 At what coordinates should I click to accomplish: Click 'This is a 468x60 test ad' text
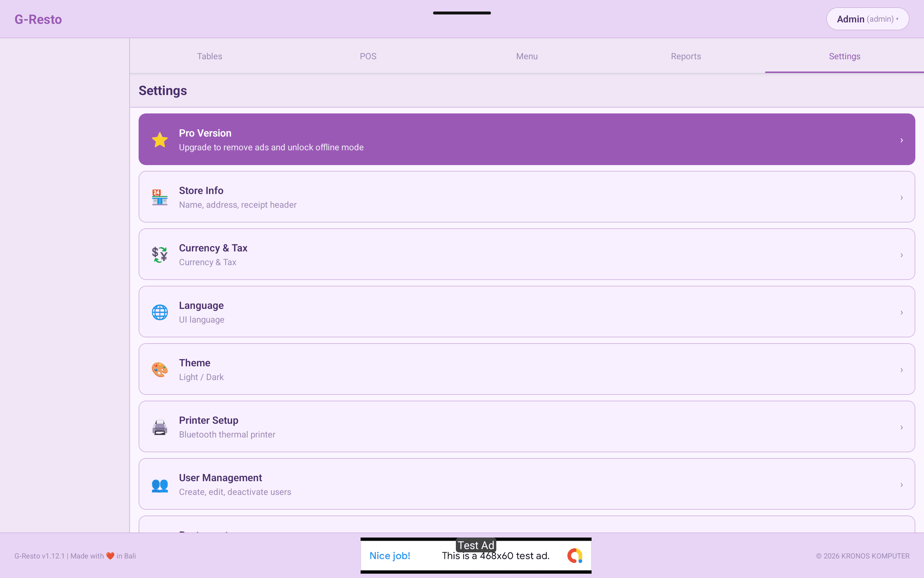click(x=496, y=556)
